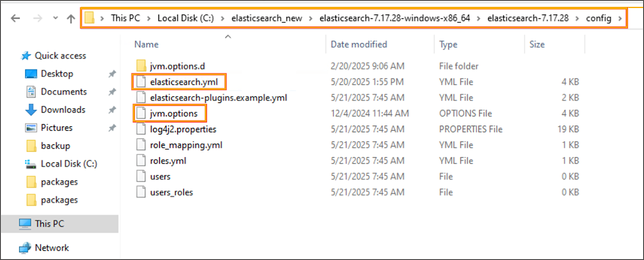Viewport: 644px width, 260px height.
Task: Click the Documents icon in sidebar
Action: point(31,92)
